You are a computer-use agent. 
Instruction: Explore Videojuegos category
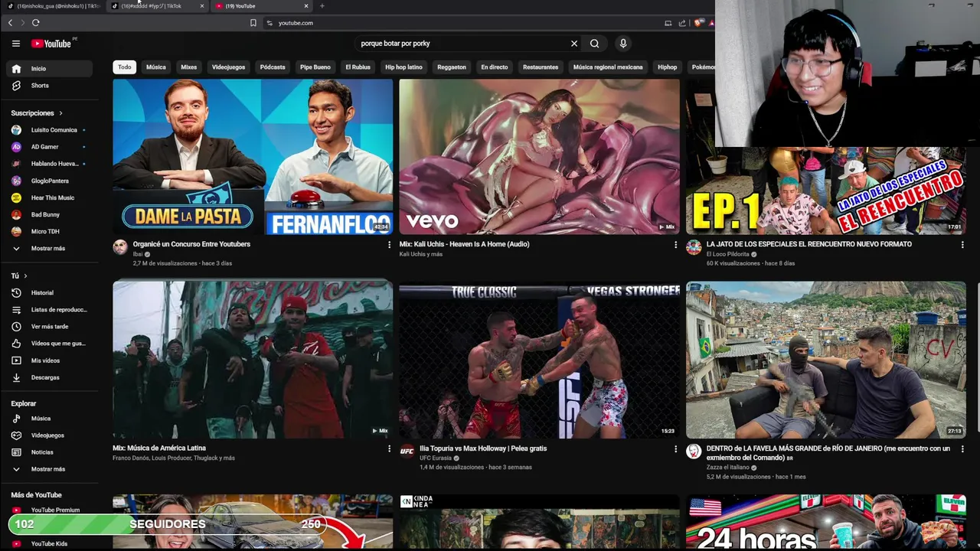(x=49, y=435)
